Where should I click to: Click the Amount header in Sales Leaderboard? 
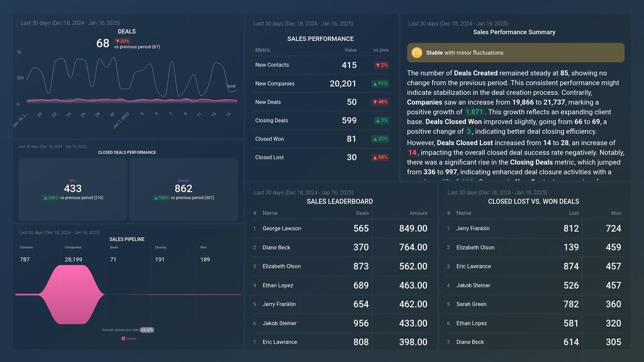click(418, 213)
